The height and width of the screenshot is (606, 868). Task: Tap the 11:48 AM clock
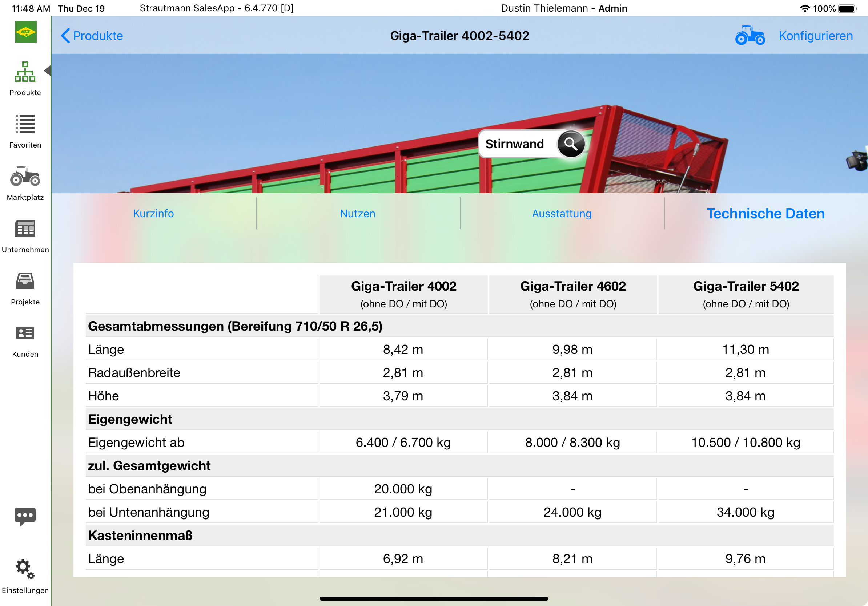(31, 8)
